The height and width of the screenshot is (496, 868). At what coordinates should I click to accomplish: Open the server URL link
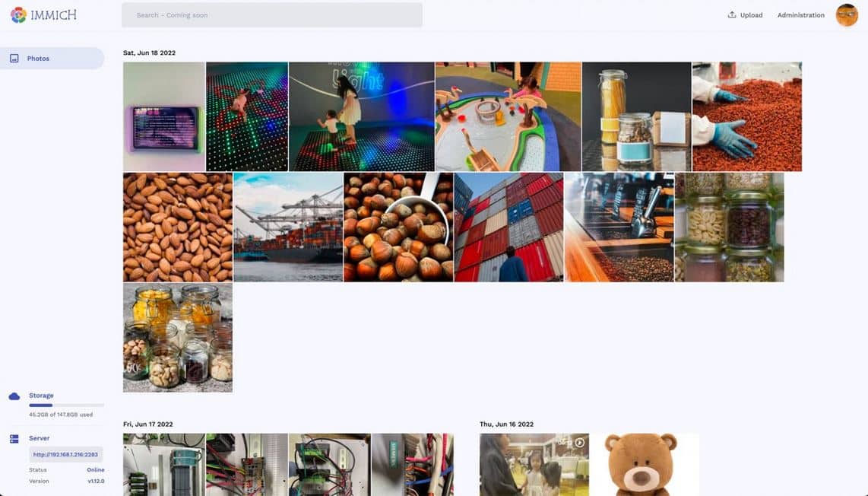(x=65, y=454)
